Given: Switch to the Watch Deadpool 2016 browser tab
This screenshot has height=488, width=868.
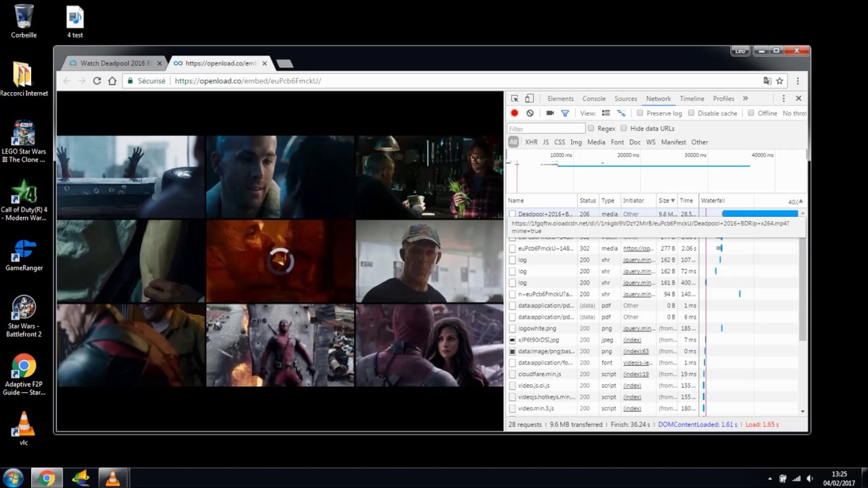Looking at the screenshot, I should (115, 63).
